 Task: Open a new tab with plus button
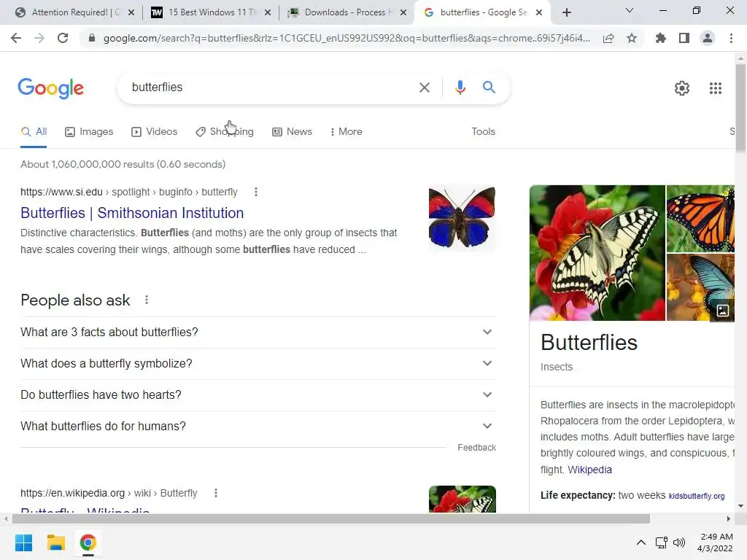coord(566,12)
